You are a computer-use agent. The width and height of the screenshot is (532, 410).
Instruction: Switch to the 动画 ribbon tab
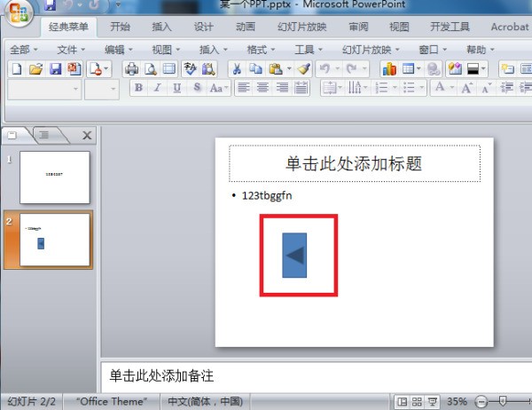tap(246, 27)
